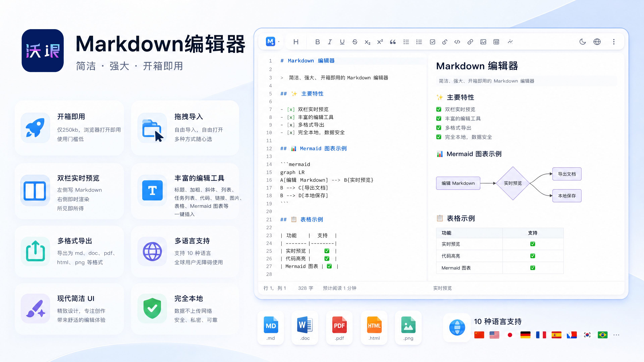Click the link icon right of the code icon
This screenshot has width=644, height=362.
click(470, 42)
